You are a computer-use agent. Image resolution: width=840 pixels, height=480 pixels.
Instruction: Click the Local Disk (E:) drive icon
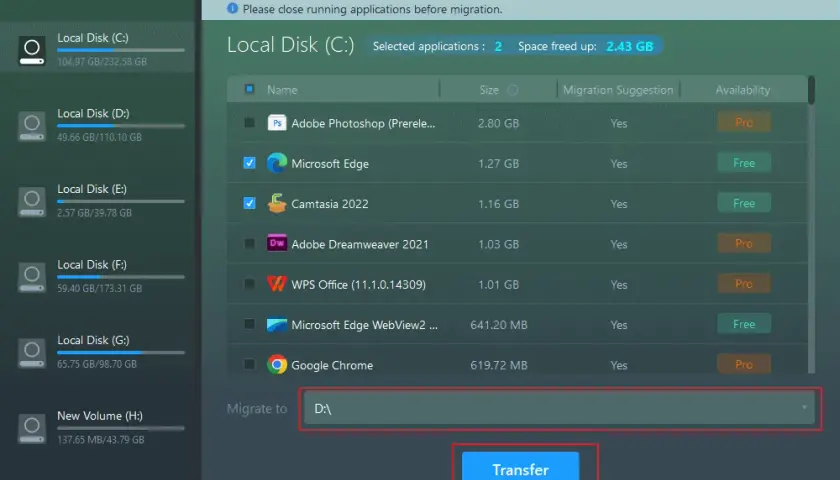pos(32,201)
